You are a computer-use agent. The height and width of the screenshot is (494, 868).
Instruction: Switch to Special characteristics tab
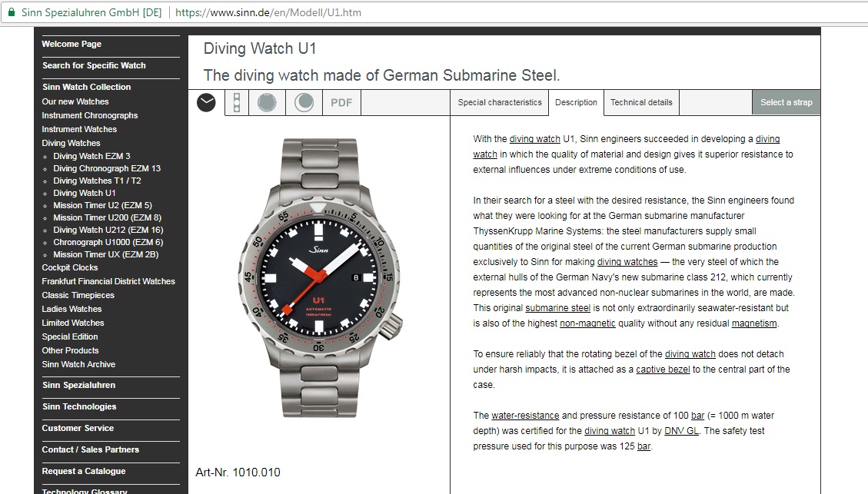click(x=499, y=102)
